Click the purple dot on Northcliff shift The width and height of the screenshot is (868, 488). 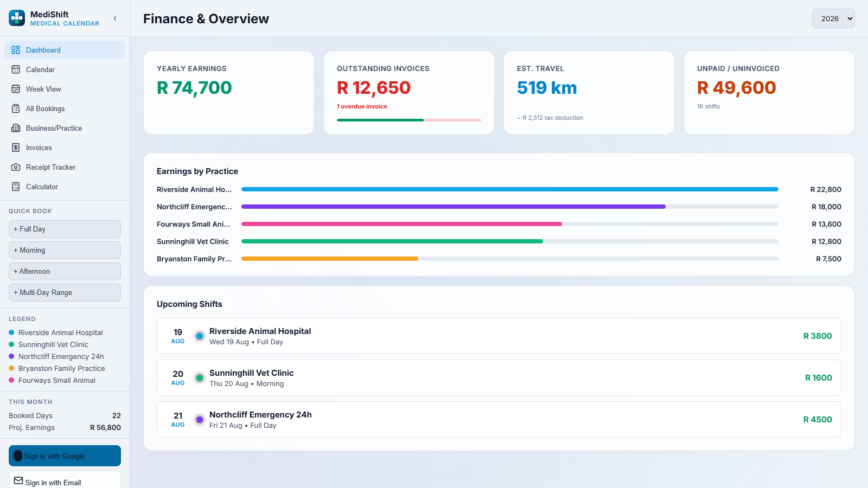[x=200, y=420]
